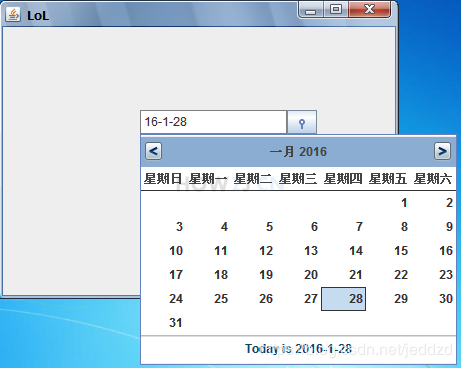This screenshot has height=368, width=461.
Task: Close the LoL window
Action: [369, 9]
